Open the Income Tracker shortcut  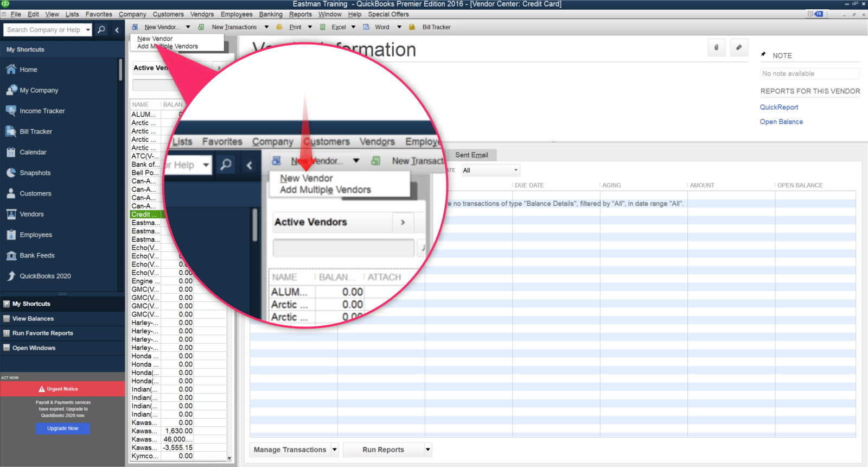[42, 111]
